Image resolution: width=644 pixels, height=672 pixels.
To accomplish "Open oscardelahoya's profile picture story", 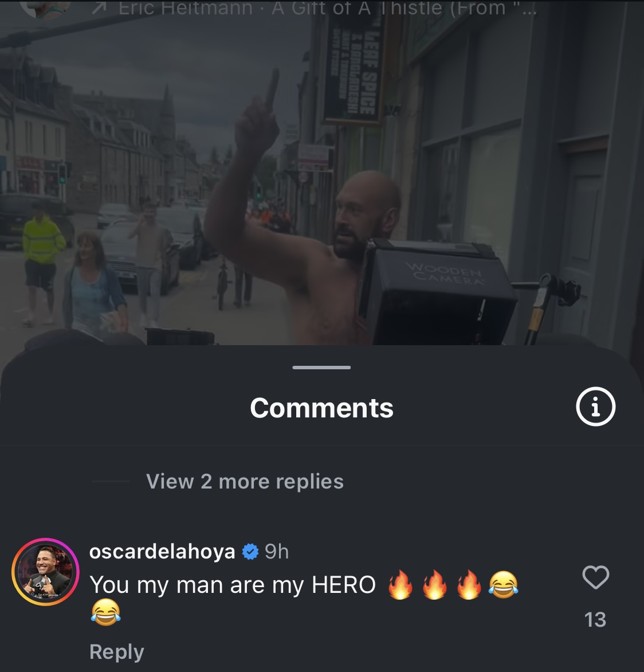I will (x=45, y=572).
